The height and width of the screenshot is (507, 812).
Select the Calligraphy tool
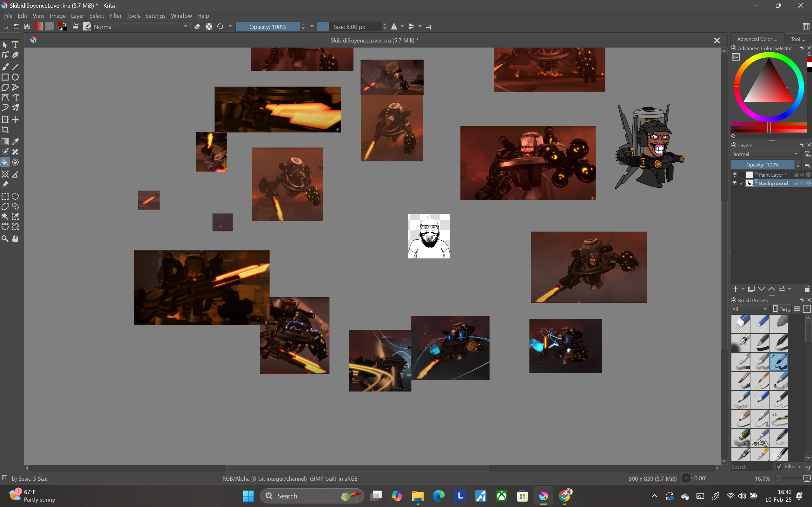click(x=15, y=55)
